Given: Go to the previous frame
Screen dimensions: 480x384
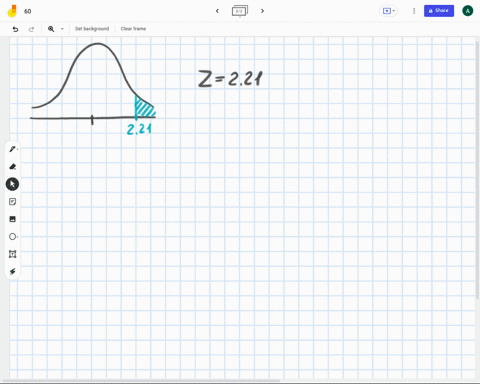Looking at the screenshot, I should pos(217,11).
